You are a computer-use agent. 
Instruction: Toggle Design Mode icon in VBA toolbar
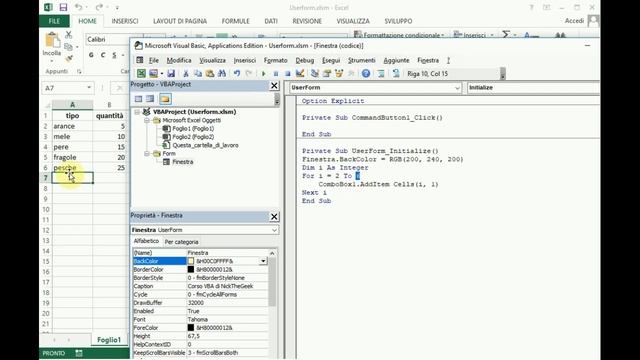300,73
